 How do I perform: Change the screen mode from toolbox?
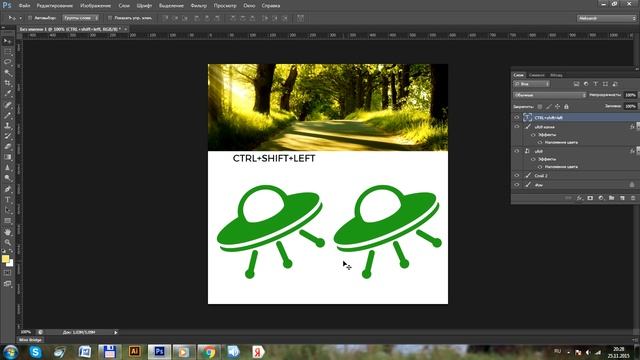7,283
